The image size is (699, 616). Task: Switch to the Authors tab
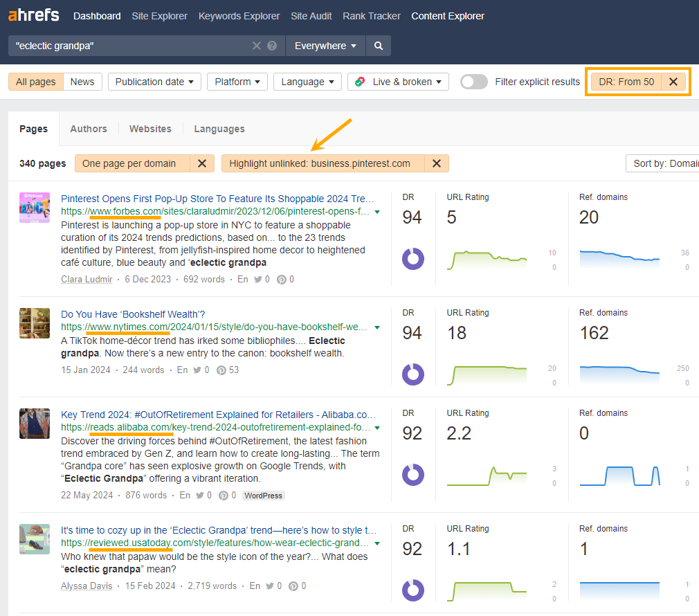pyautogui.click(x=88, y=129)
